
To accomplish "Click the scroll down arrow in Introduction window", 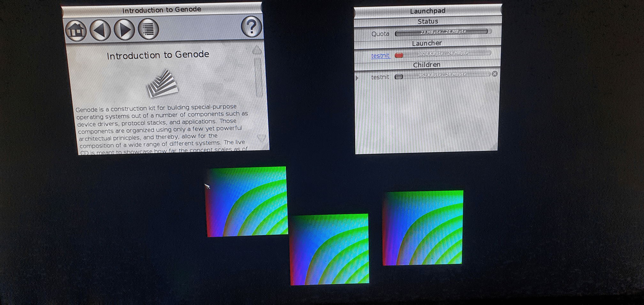I will click(262, 138).
